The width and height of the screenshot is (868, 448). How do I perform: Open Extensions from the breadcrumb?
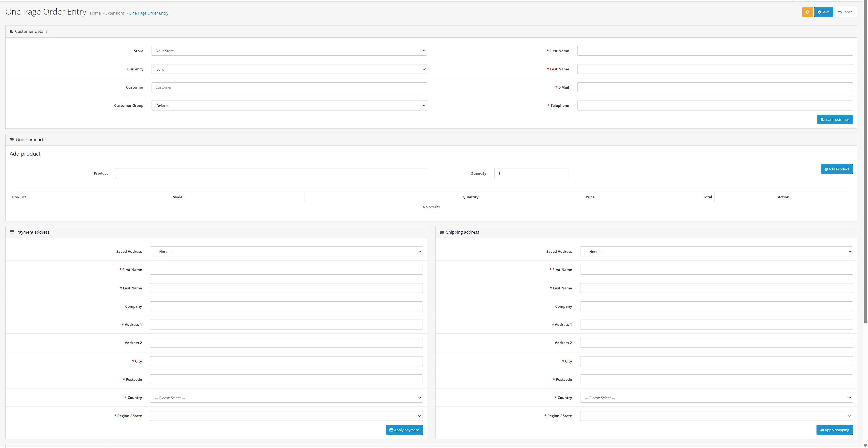click(x=115, y=13)
